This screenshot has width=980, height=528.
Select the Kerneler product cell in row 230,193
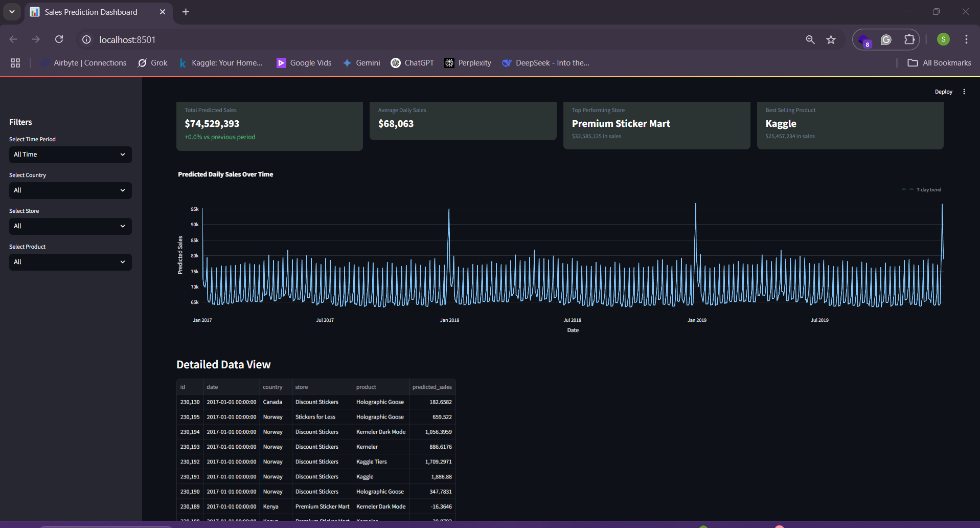pyautogui.click(x=381, y=447)
